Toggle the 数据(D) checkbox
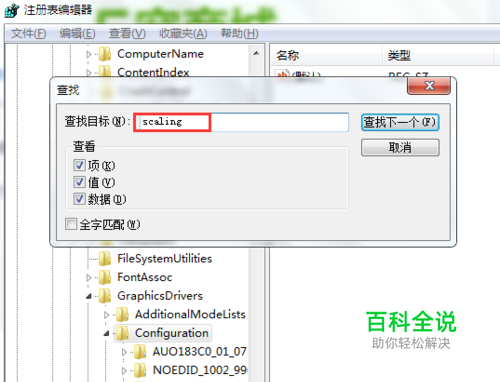The image size is (500, 382). 79,199
